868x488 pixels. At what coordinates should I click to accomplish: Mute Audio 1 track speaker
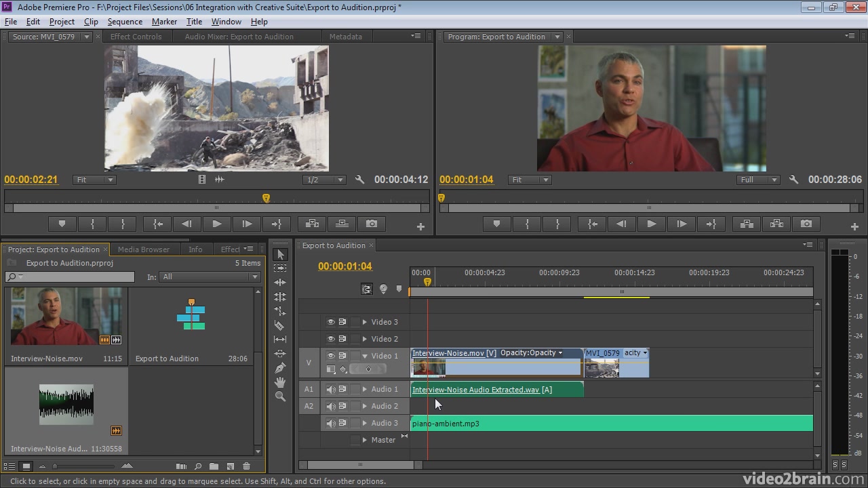(x=331, y=389)
